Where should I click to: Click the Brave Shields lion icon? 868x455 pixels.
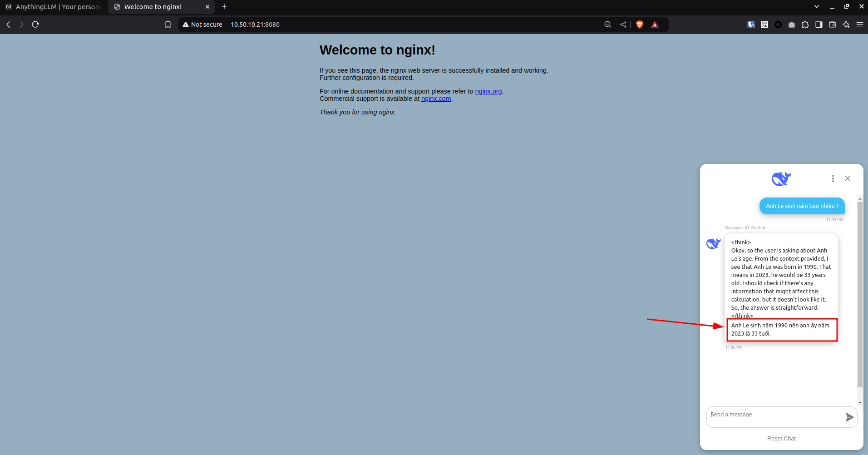tap(640, 25)
